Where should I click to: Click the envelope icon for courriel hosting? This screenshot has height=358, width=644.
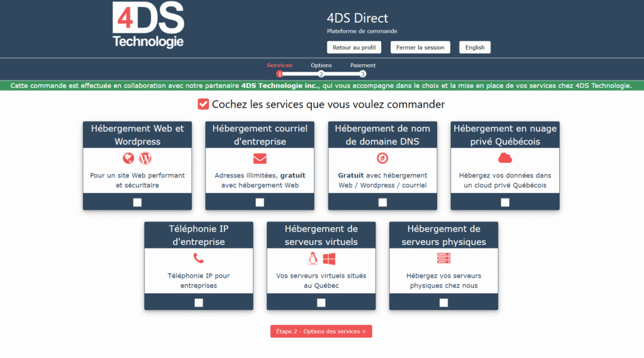pos(260,159)
